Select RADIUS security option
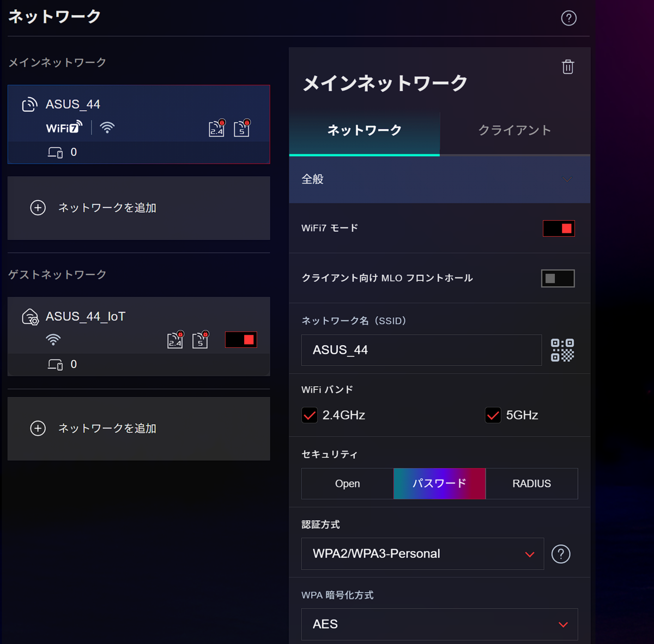The width and height of the screenshot is (654, 644). pos(532,484)
